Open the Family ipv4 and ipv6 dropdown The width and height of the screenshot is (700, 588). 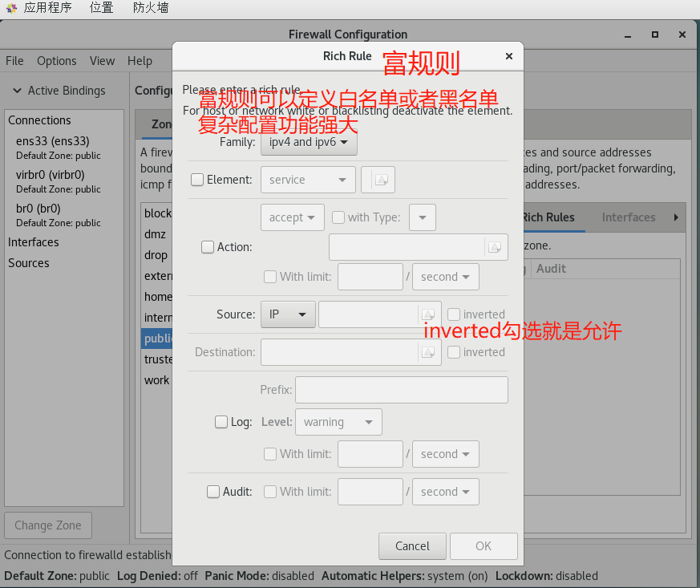coord(309,142)
